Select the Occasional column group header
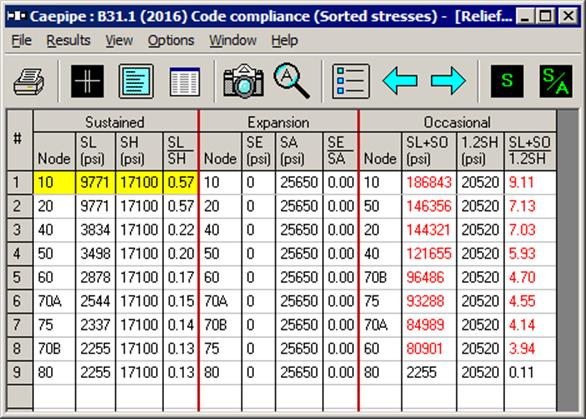586x419 pixels. click(457, 122)
